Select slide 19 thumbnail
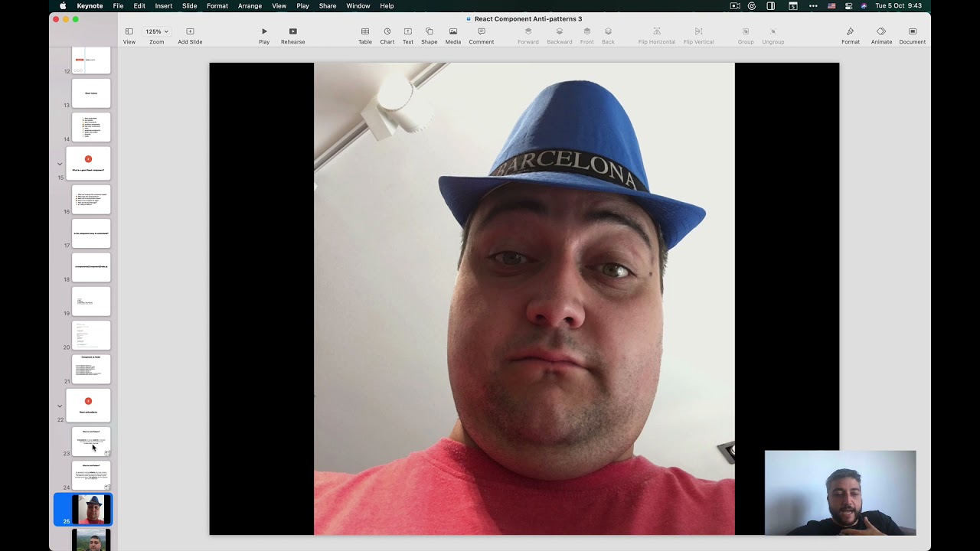The height and width of the screenshot is (551, 980). click(x=91, y=302)
